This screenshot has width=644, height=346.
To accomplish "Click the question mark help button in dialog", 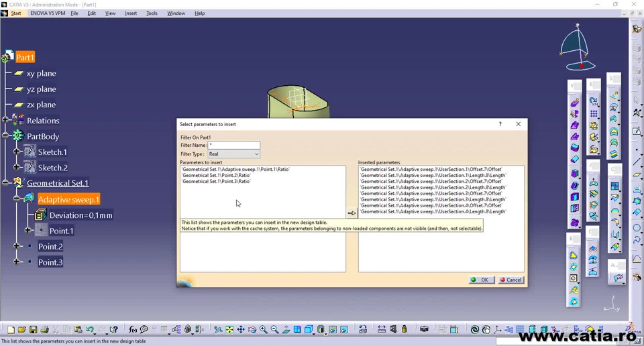I will tap(500, 124).
